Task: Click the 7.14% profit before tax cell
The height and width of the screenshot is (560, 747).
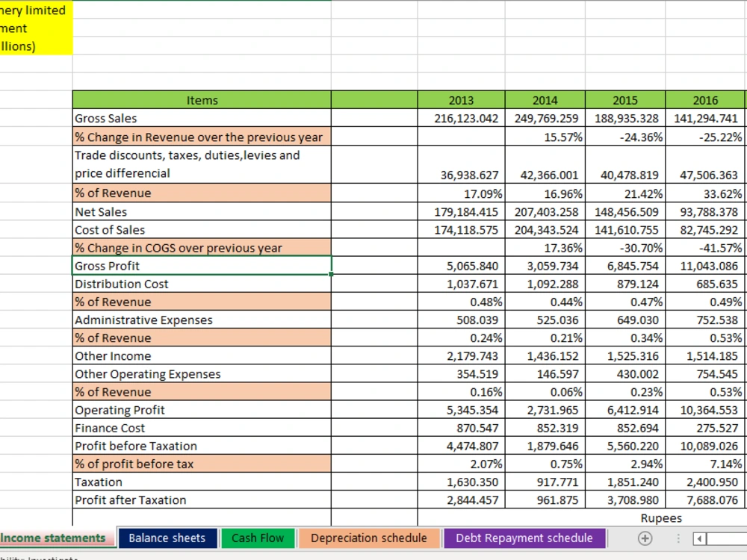Action: 705,464
